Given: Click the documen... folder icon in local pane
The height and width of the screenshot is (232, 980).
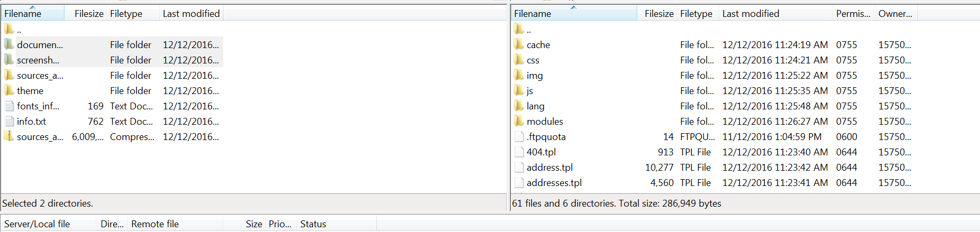Looking at the screenshot, I should click(9, 44).
